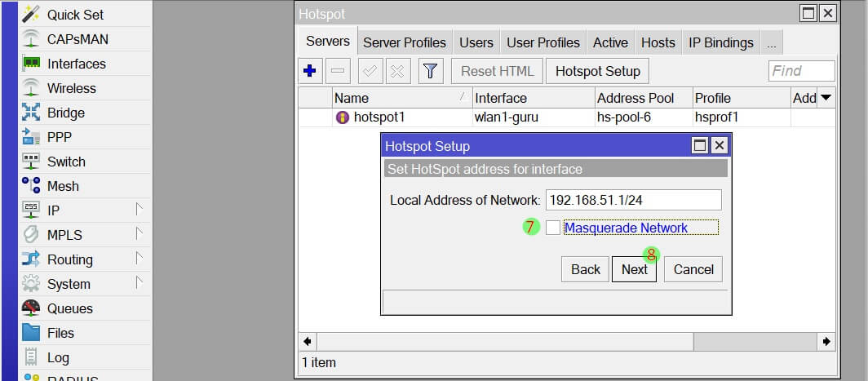Open the Files folder icon

pyautogui.click(x=31, y=333)
